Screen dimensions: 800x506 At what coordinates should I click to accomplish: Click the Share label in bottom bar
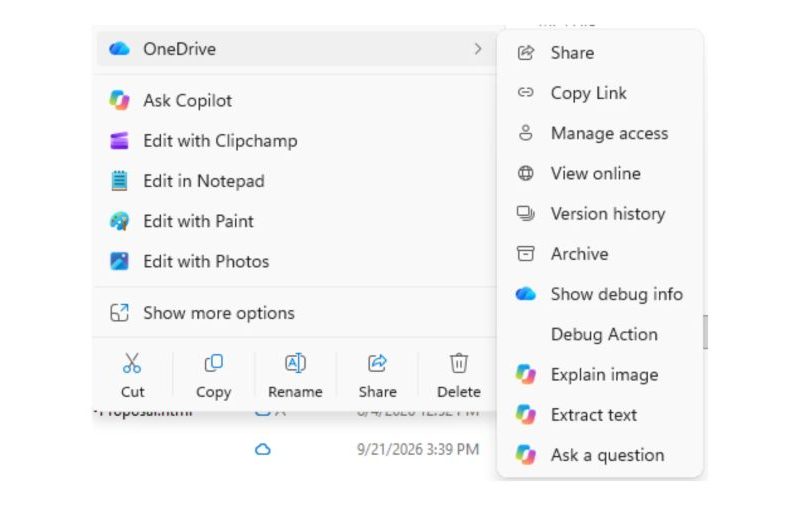pyautogui.click(x=378, y=392)
